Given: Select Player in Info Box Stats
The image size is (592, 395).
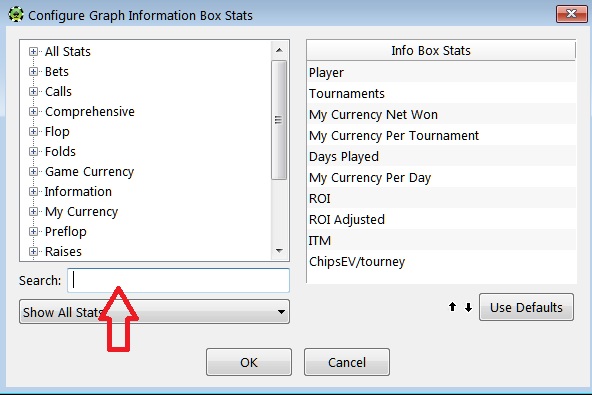Looking at the screenshot, I should click(x=441, y=73).
